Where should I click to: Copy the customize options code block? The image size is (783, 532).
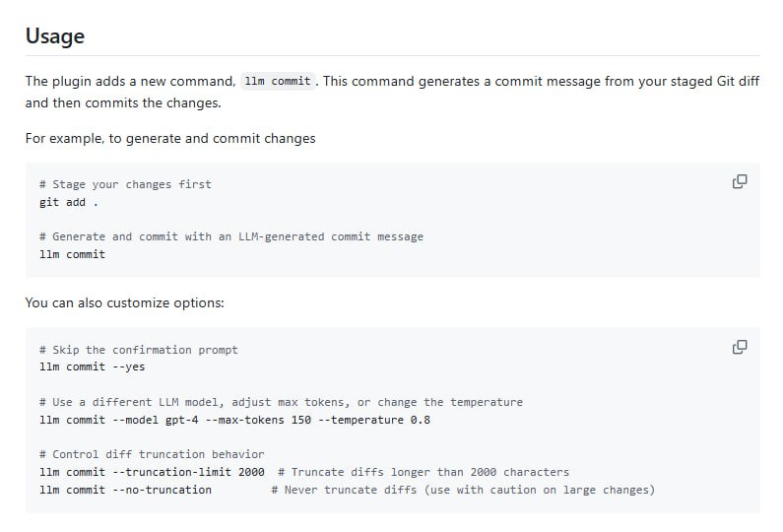click(x=740, y=347)
